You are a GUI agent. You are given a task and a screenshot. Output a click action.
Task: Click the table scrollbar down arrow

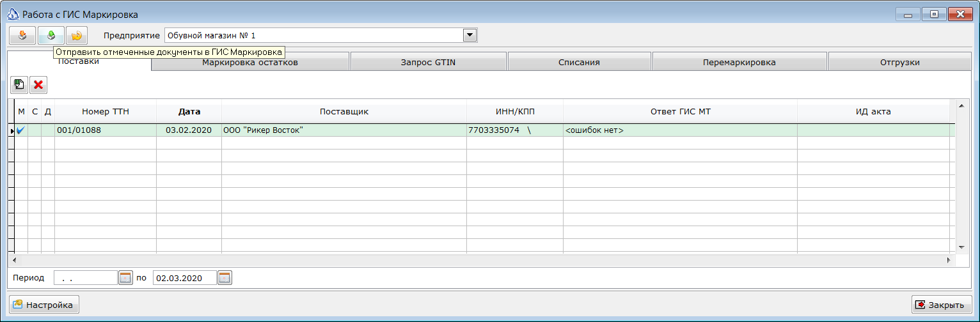(x=960, y=247)
